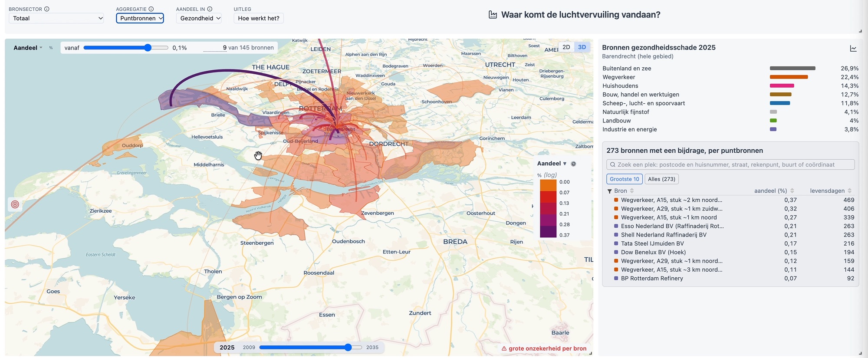Open the Bronsector dropdown set to Totaal
This screenshot has width=868, height=358.
(x=56, y=18)
